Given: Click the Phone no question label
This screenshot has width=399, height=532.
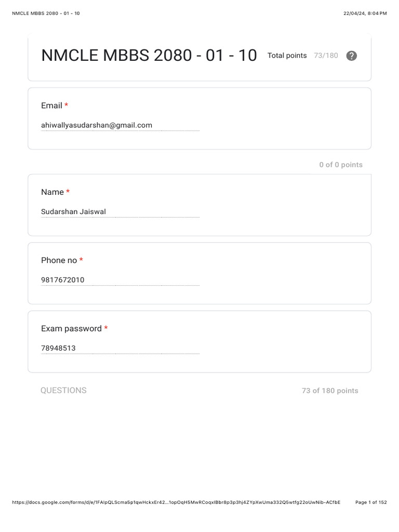Looking at the screenshot, I should pyautogui.click(x=59, y=260).
